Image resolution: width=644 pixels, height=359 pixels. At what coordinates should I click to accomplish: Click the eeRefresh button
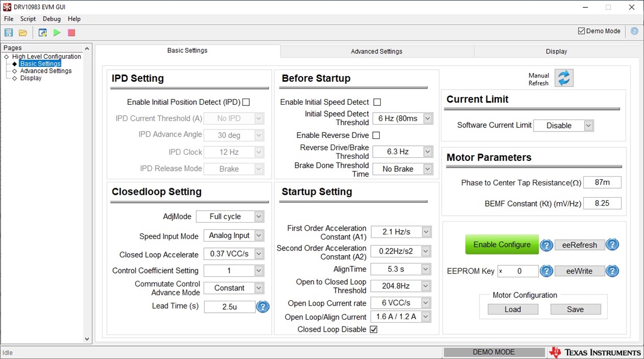[x=580, y=245]
